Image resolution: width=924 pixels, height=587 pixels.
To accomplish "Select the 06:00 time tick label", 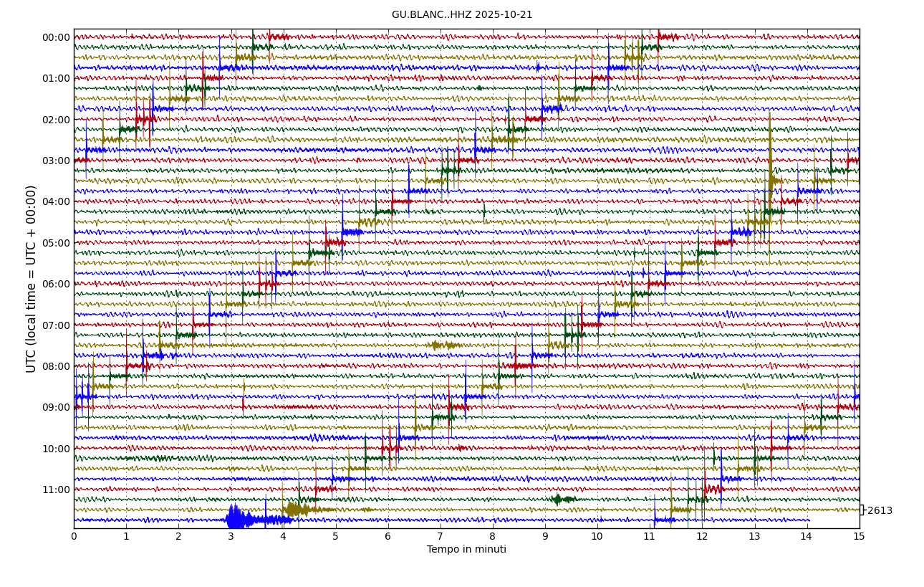I will point(56,285).
